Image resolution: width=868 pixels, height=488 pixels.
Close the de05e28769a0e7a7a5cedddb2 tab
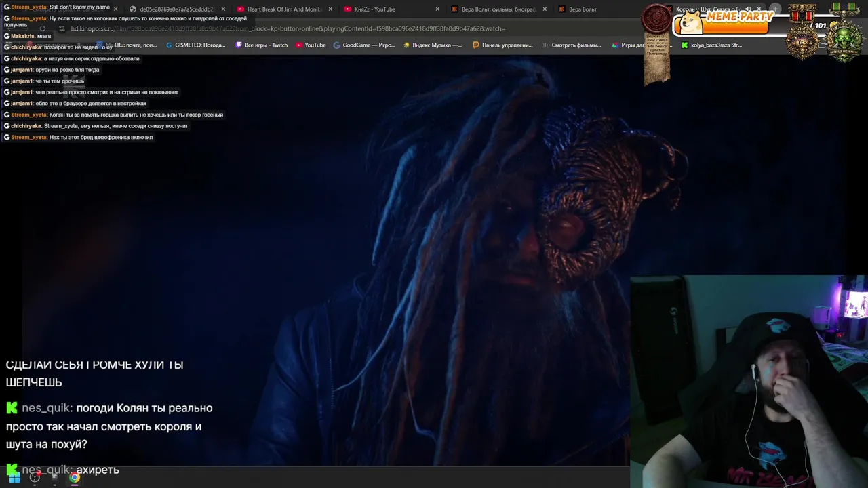pos(223,9)
